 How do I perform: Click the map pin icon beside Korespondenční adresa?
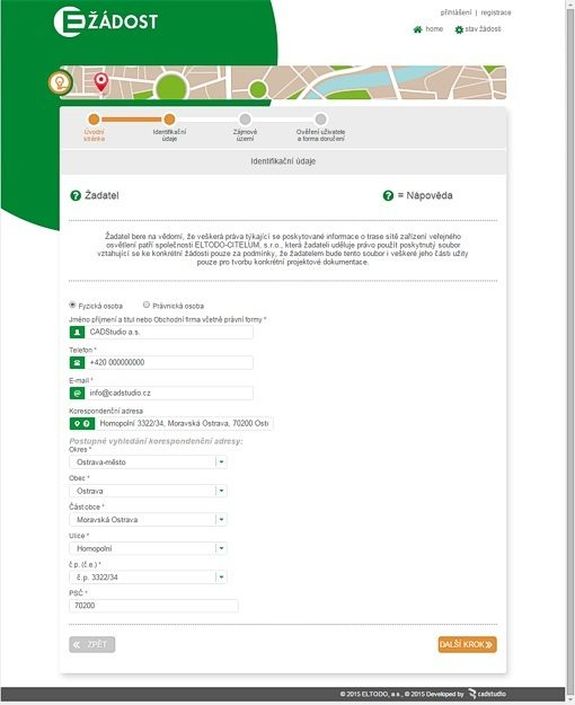click(x=77, y=424)
